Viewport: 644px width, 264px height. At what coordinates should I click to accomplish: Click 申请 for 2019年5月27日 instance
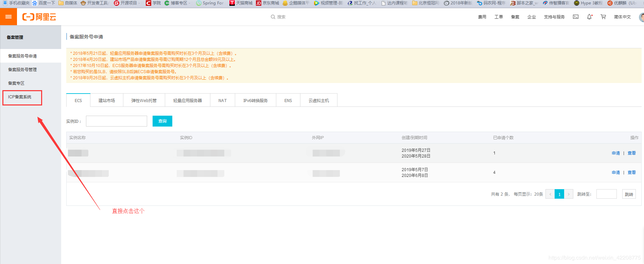pyautogui.click(x=616, y=153)
